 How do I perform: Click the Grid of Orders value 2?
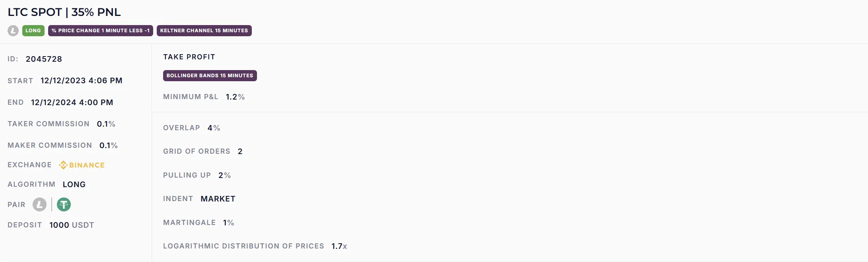coord(240,152)
